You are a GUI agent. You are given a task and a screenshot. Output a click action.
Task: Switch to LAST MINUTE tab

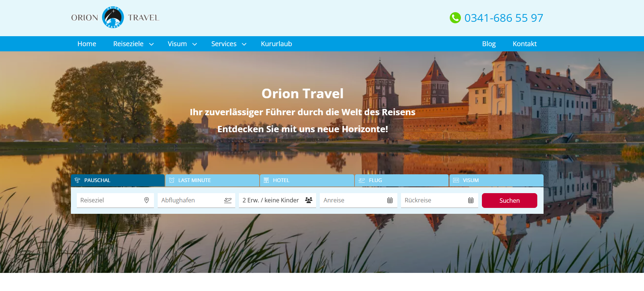pyautogui.click(x=212, y=180)
